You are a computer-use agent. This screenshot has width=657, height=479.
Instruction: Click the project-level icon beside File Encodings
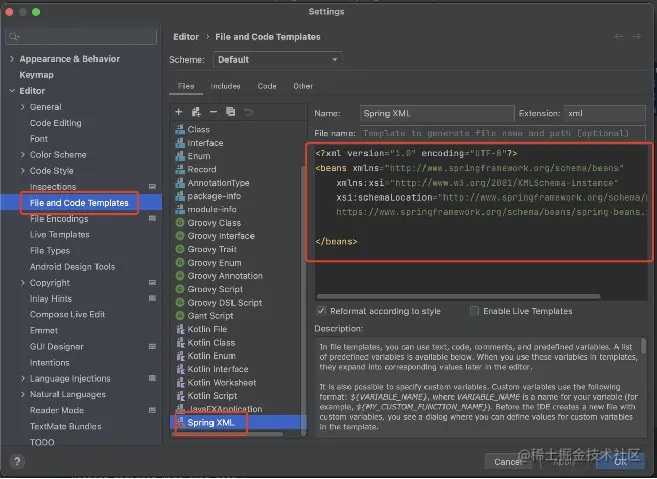(x=152, y=218)
